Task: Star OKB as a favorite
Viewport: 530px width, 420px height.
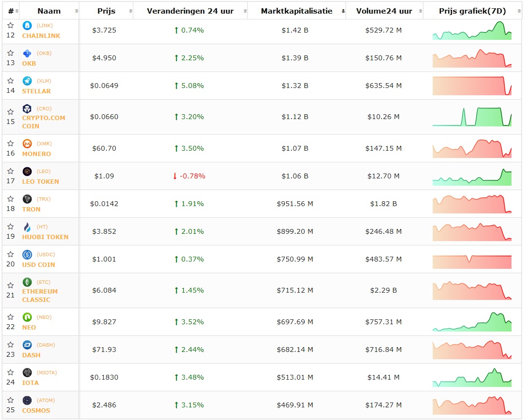Action: [x=10, y=53]
